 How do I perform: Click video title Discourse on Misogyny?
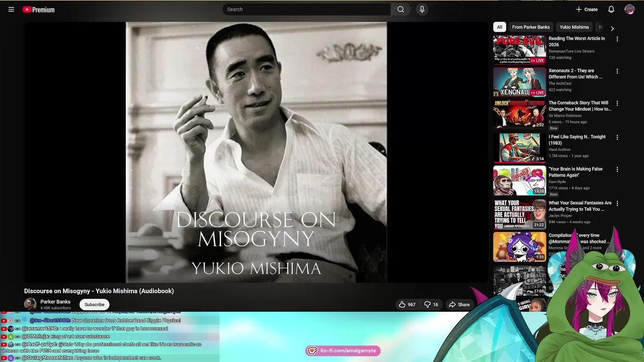point(99,291)
